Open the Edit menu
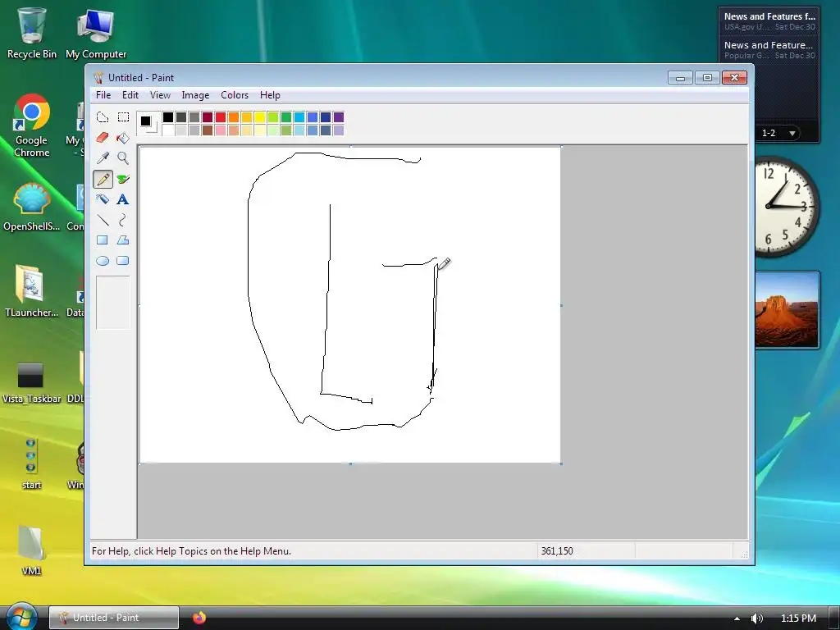This screenshot has width=840, height=630. [x=130, y=95]
